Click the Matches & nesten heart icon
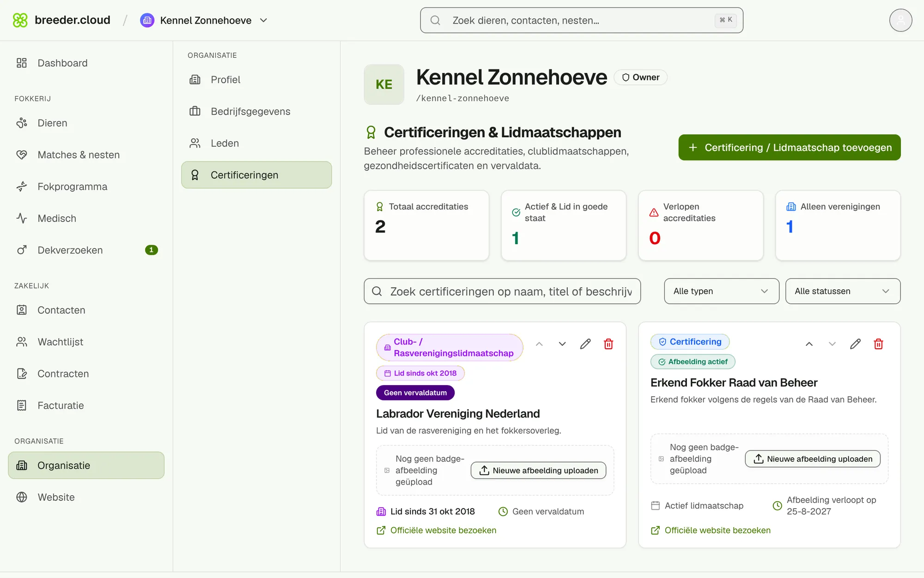Image resolution: width=924 pixels, height=578 pixels. (x=22, y=155)
